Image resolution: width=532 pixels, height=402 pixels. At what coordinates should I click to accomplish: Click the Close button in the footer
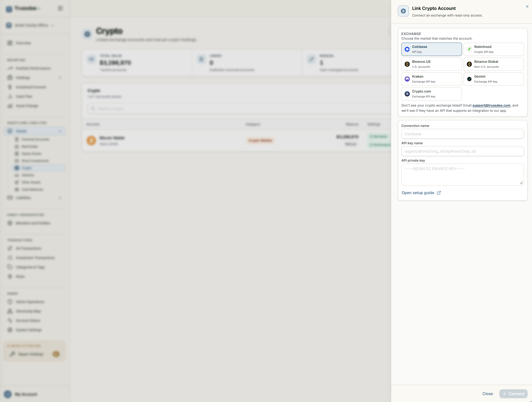point(488,394)
